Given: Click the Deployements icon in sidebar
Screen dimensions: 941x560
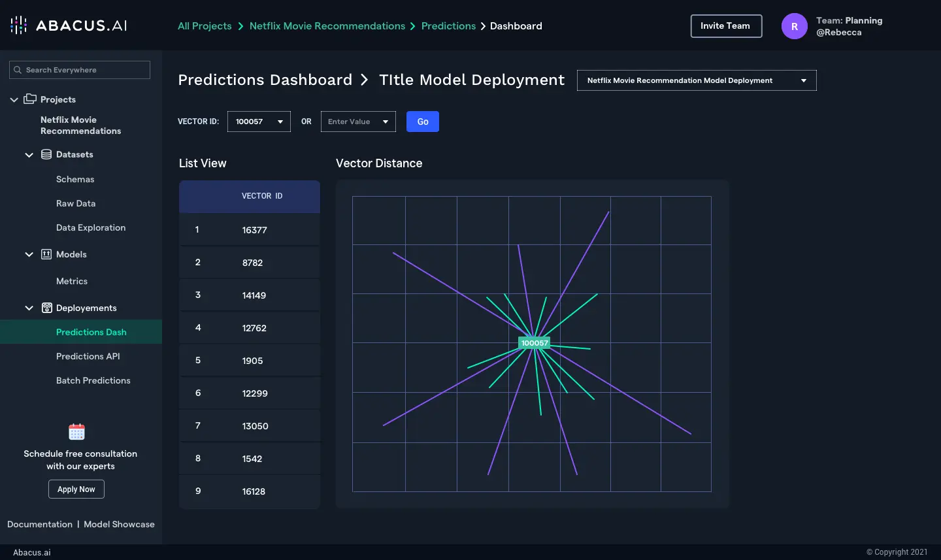Looking at the screenshot, I should 47,308.
